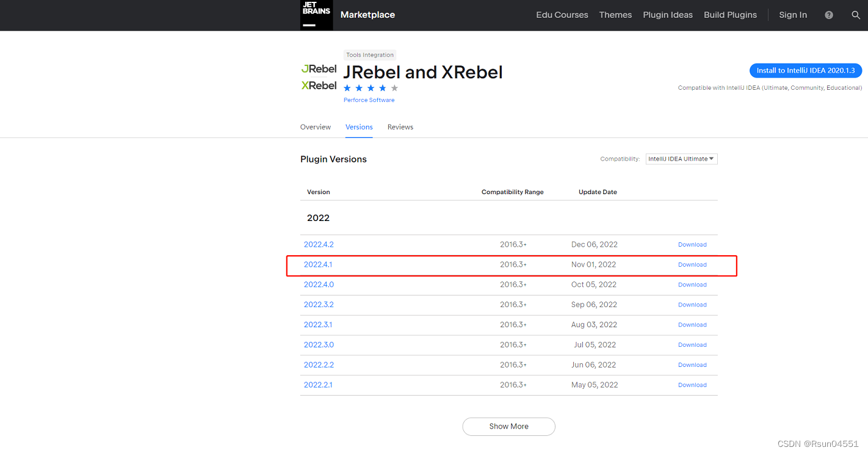
Task: Go to Edu Courses
Action: coord(562,15)
